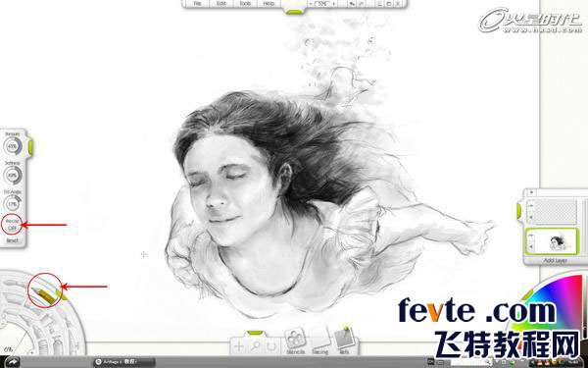
Task: Open the Refs panel
Action: 345,341
